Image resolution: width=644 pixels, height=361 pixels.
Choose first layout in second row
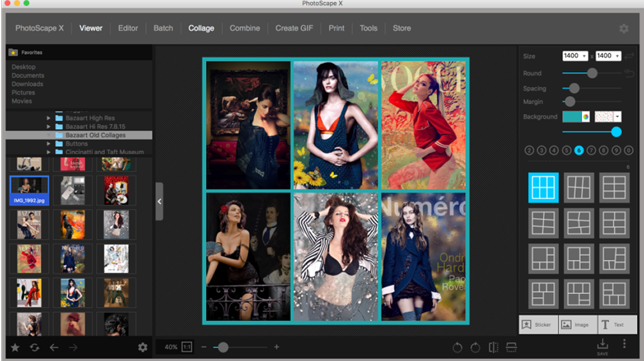(544, 223)
